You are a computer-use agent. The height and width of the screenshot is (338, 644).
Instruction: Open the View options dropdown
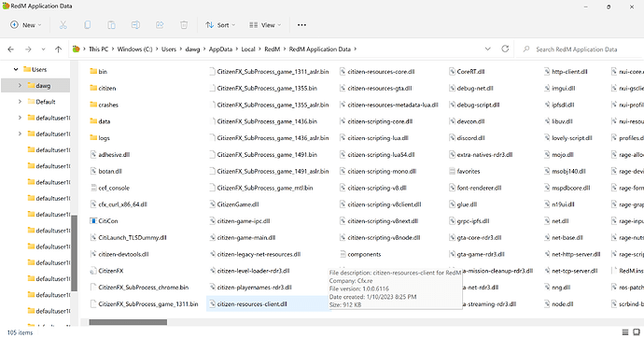click(x=265, y=25)
